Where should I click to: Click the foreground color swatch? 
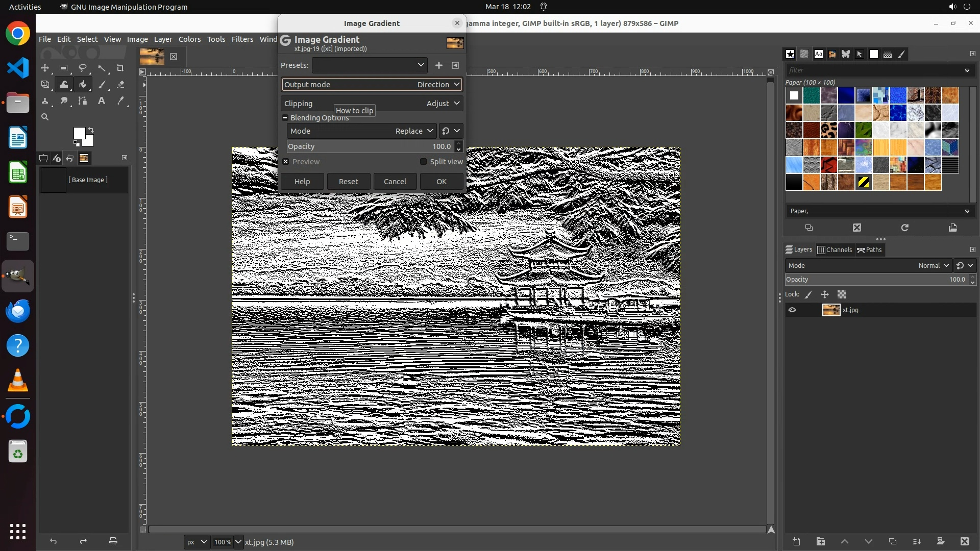pyautogui.click(x=79, y=134)
